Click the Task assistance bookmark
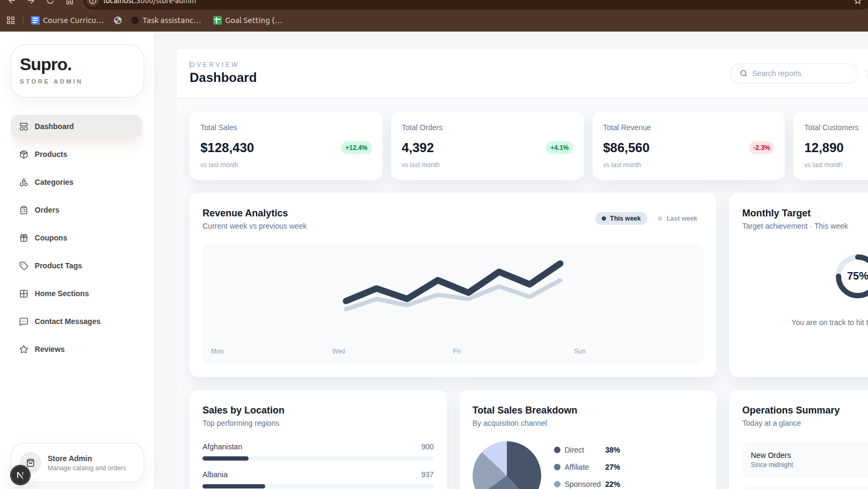 [166, 20]
